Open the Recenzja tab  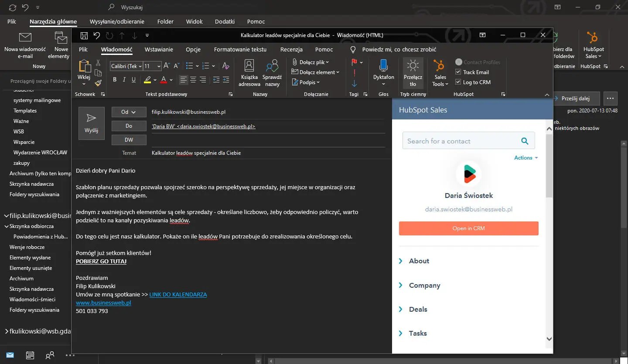pos(291,50)
